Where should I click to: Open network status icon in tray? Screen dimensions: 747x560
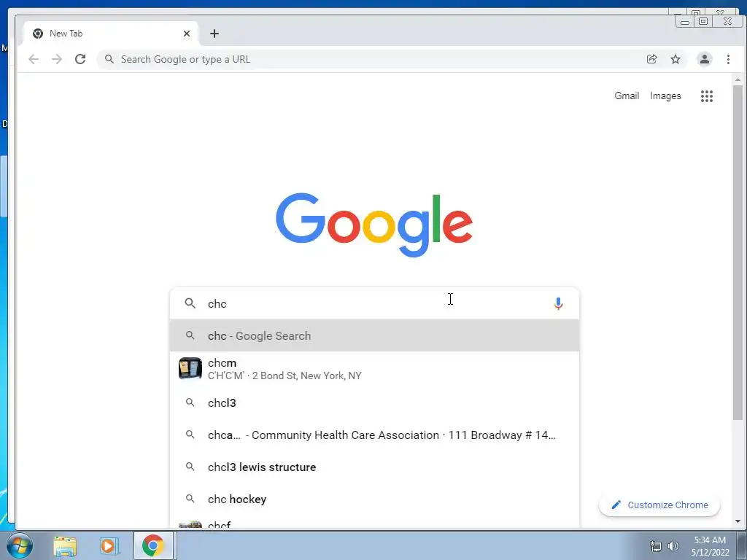click(x=656, y=546)
